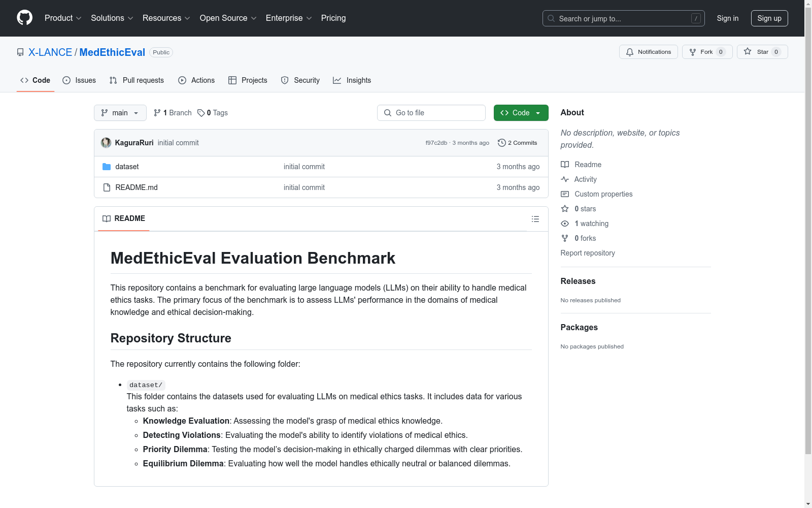Click the dataset/ code label in README
The height and width of the screenshot is (508, 812).
[146, 385]
